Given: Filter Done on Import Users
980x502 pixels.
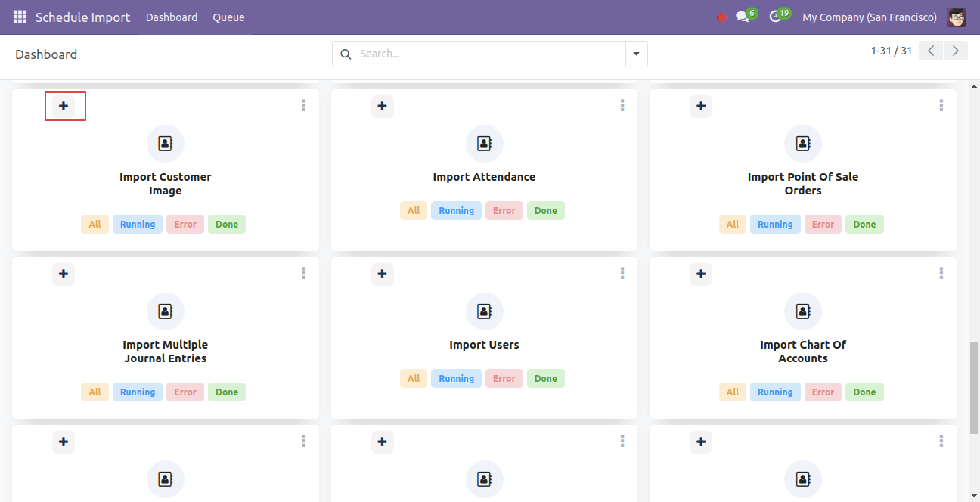Looking at the screenshot, I should 546,379.
